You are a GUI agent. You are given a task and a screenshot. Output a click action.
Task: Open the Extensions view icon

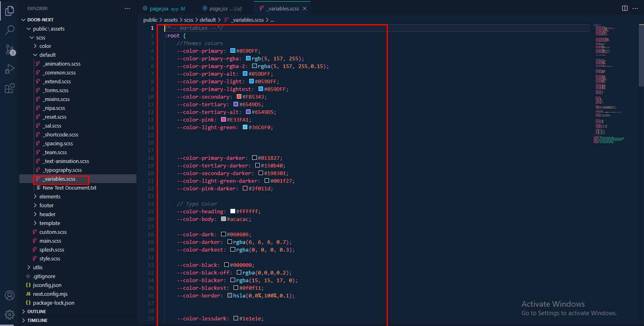(x=10, y=89)
